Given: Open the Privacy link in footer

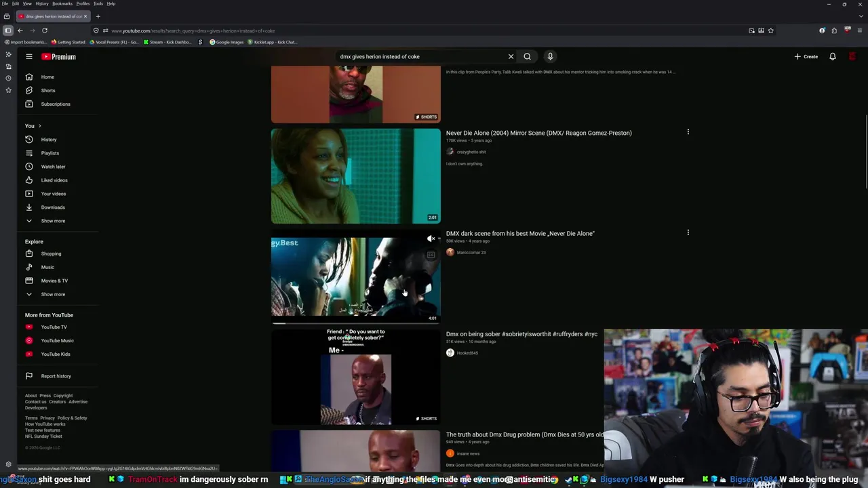Looking at the screenshot, I should 47,418.
